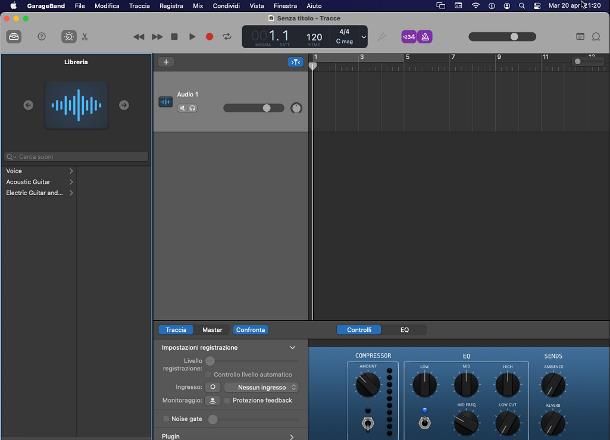
Task: Open the Condividi menu
Action: [x=226, y=6]
